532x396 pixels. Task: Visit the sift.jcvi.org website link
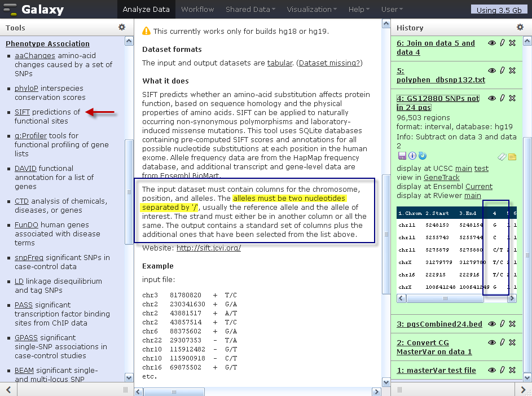[209, 248]
